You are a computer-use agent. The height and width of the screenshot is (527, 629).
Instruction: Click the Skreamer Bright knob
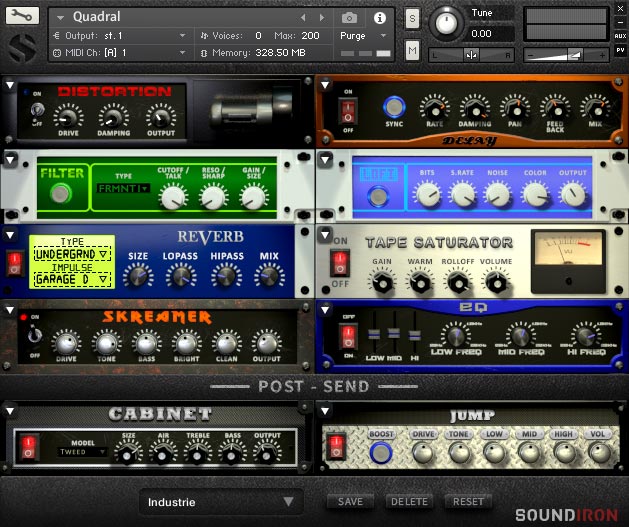(x=186, y=343)
